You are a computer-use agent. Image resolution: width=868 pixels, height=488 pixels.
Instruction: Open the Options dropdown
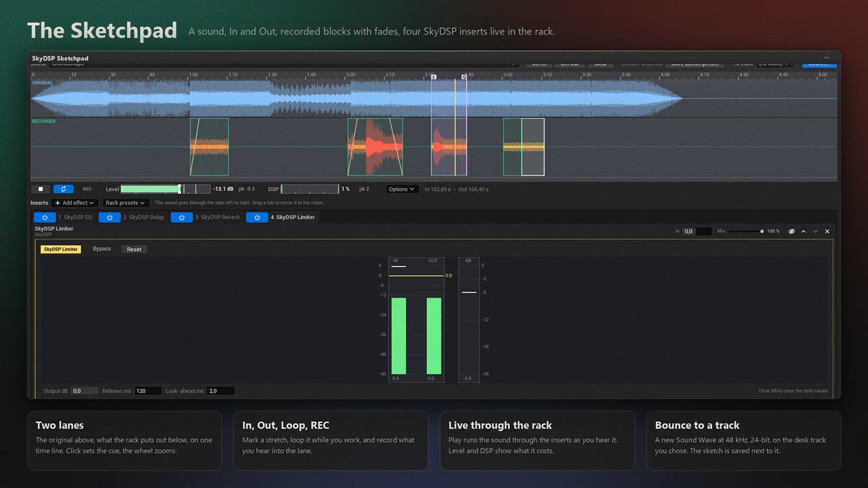click(402, 189)
